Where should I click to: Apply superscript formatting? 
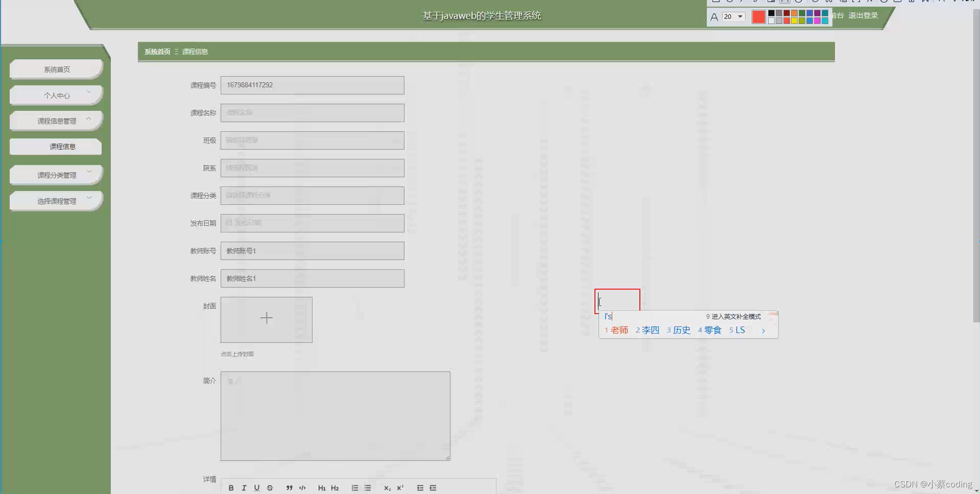tap(400, 488)
